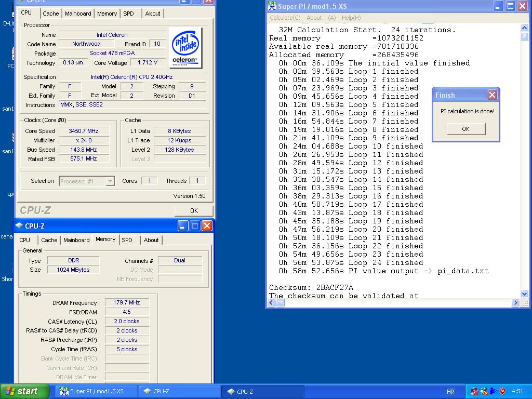Screen dimensions: 532x399
Task: Click the CPU-Z diamond icon in lower window title bar
Action: [x=19, y=225]
